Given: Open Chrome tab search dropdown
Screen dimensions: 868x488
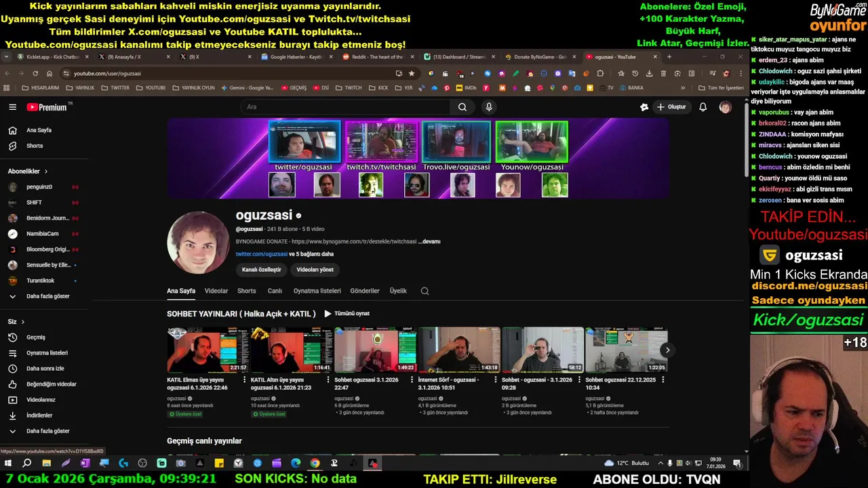Looking at the screenshot, I should pos(6,57).
